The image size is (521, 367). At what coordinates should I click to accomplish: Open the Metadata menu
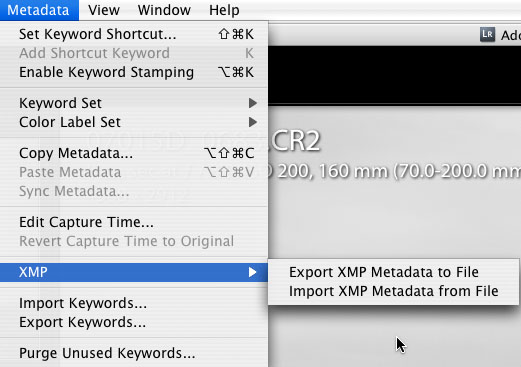pos(39,10)
